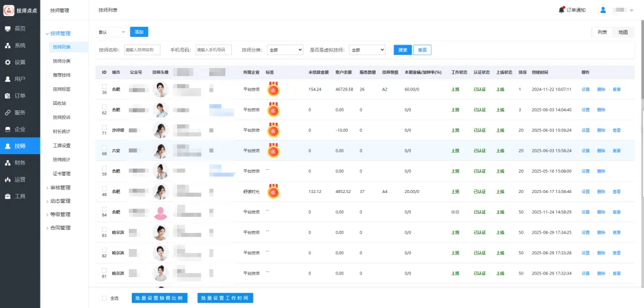Click the 首页 home icon in sidebar
Viewport: 644px width, 308px height.
coord(8,29)
